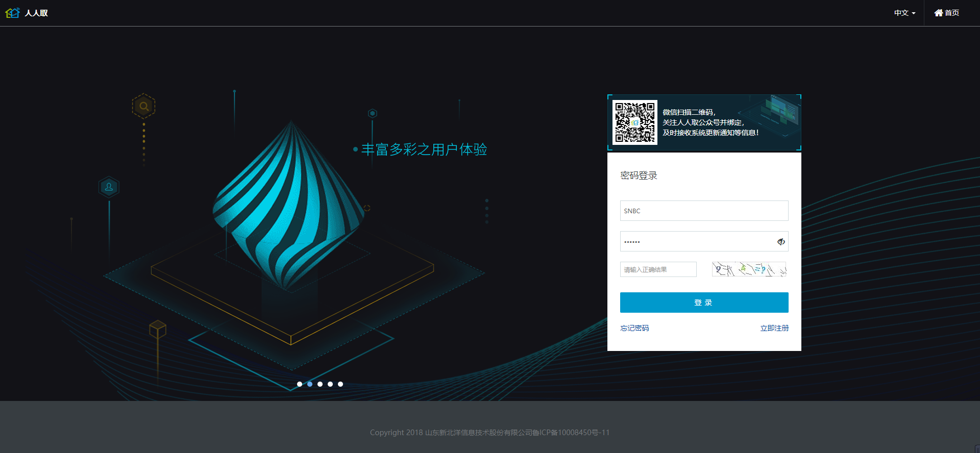Click the 人人取 house logo icon
980x453 pixels.
pos(12,13)
